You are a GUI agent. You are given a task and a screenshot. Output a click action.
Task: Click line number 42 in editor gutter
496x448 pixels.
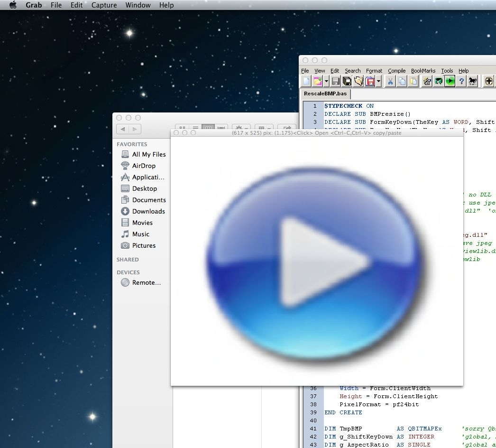tap(313, 437)
